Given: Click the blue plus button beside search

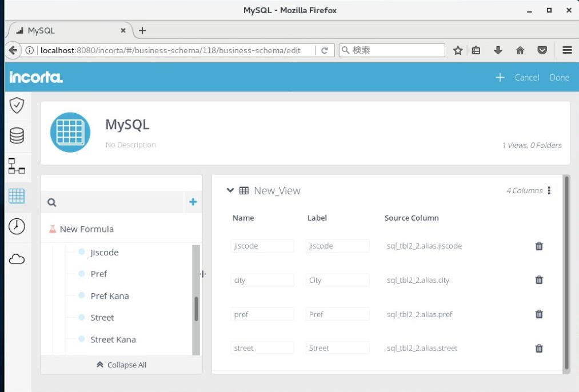Looking at the screenshot, I should coord(193,202).
